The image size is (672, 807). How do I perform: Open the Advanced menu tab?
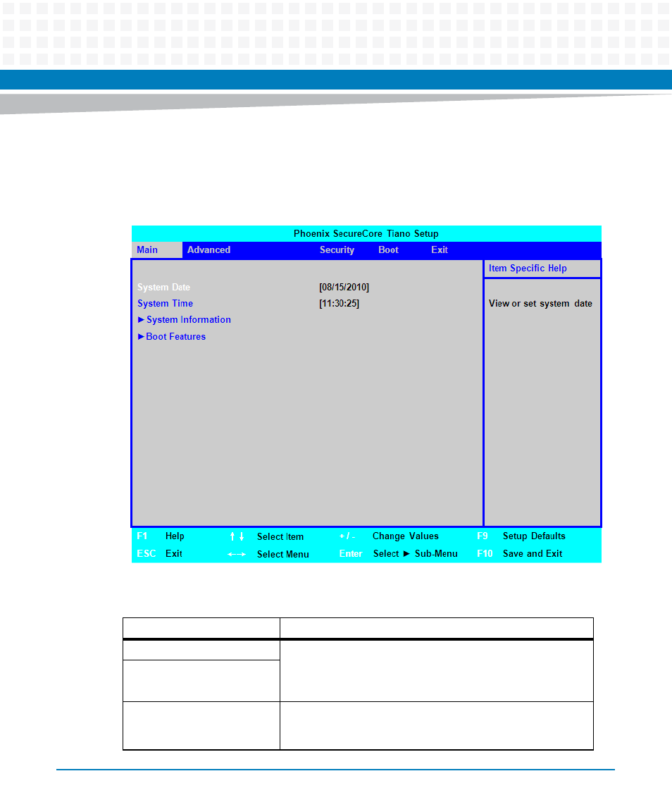(x=209, y=250)
